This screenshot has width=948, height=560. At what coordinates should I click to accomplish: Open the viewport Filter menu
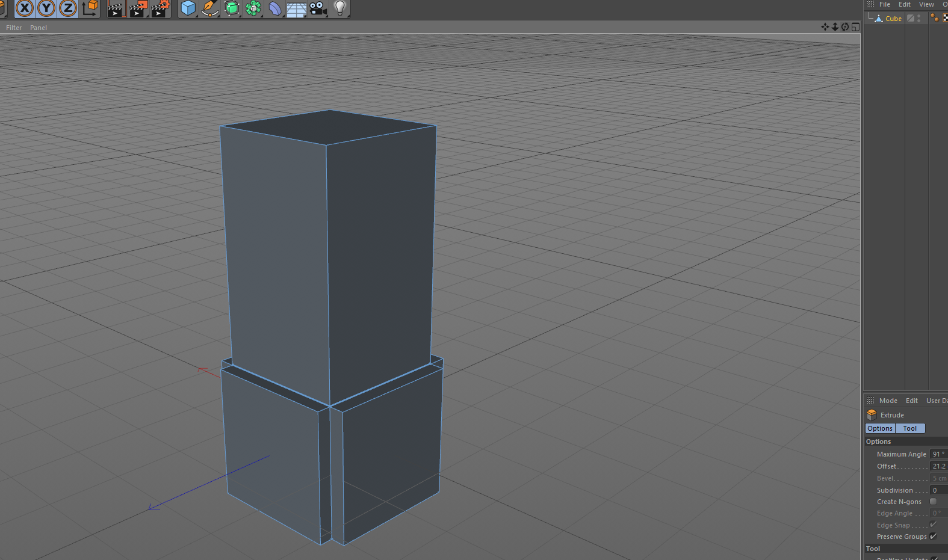14,28
